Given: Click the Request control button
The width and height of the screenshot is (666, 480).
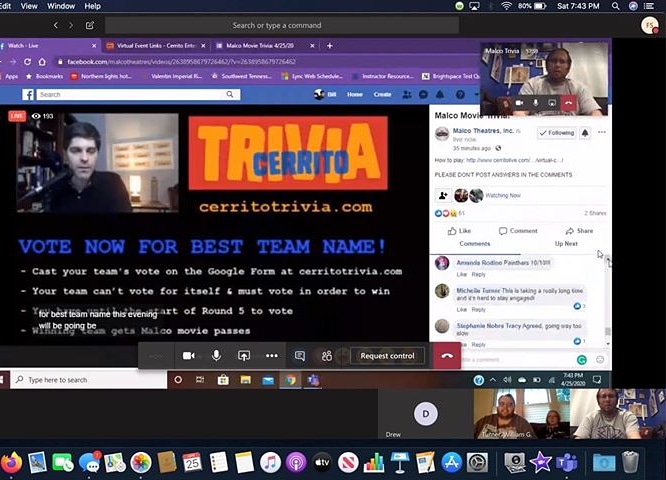Looking at the screenshot, I should tap(387, 356).
